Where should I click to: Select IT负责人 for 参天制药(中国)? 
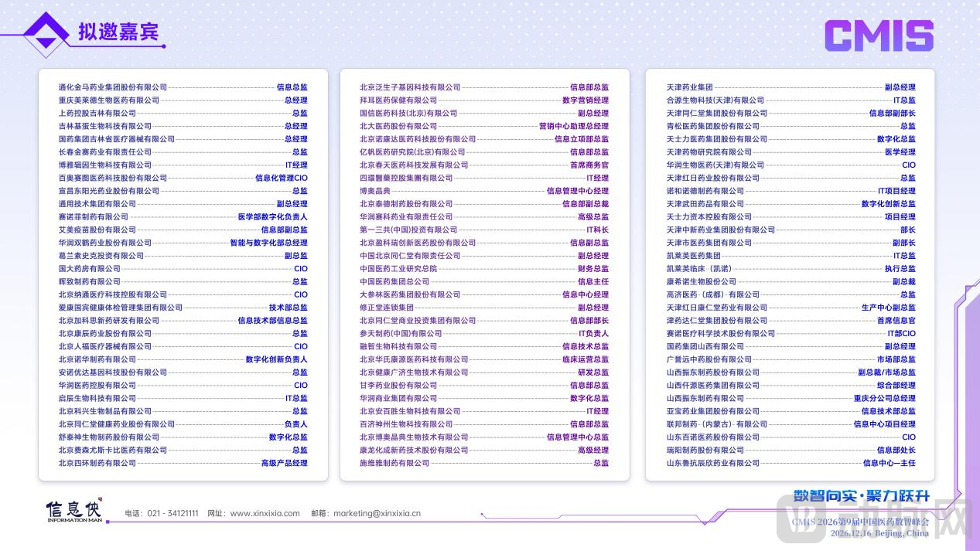tap(594, 334)
